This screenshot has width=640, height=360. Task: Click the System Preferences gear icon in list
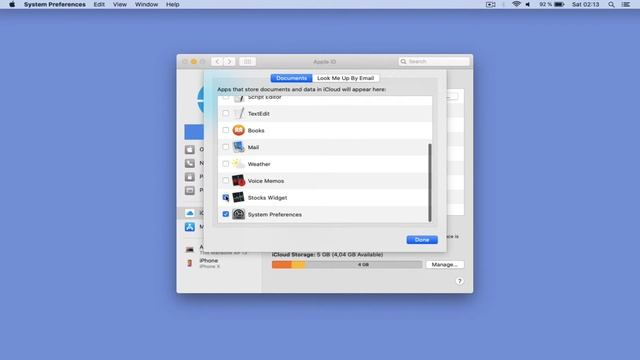click(x=238, y=214)
